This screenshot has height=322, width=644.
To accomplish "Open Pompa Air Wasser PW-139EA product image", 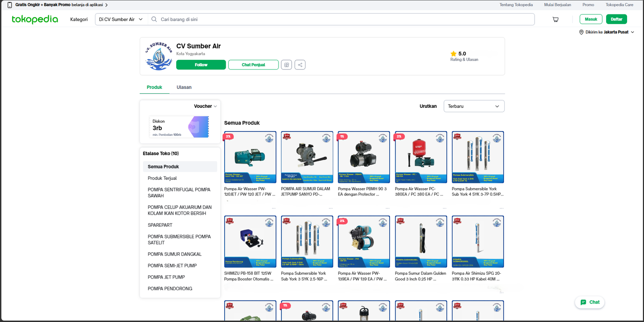I will tap(364, 242).
